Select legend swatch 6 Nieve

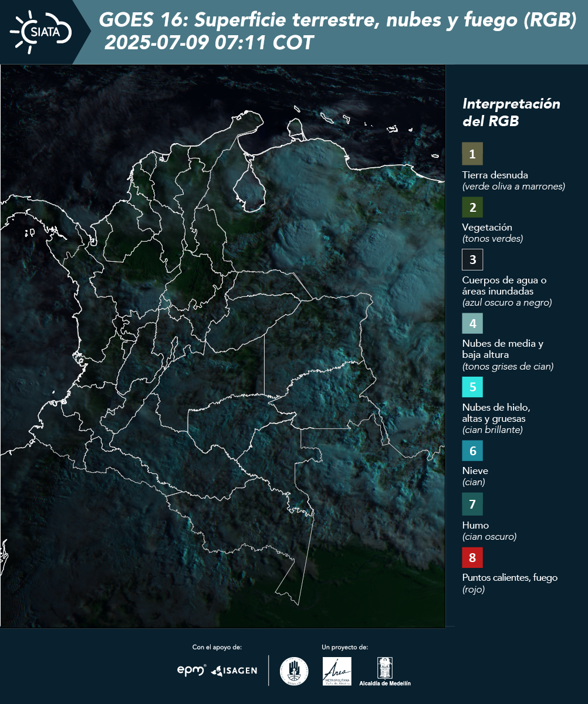[472, 451]
